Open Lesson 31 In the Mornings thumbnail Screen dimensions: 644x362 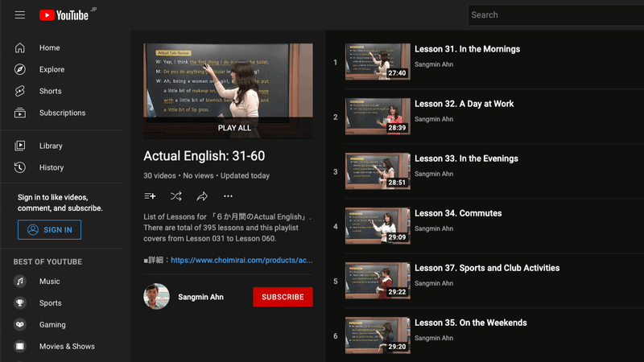[378, 62]
